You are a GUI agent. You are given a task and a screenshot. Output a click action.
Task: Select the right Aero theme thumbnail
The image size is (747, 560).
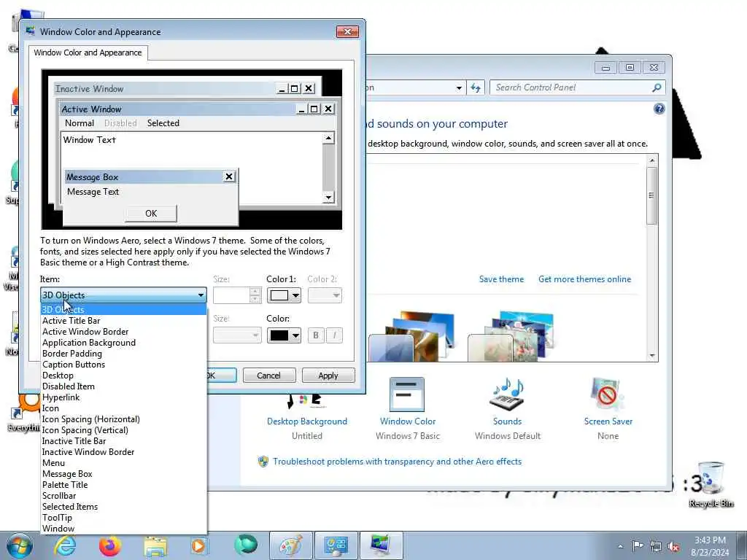click(510, 336)
